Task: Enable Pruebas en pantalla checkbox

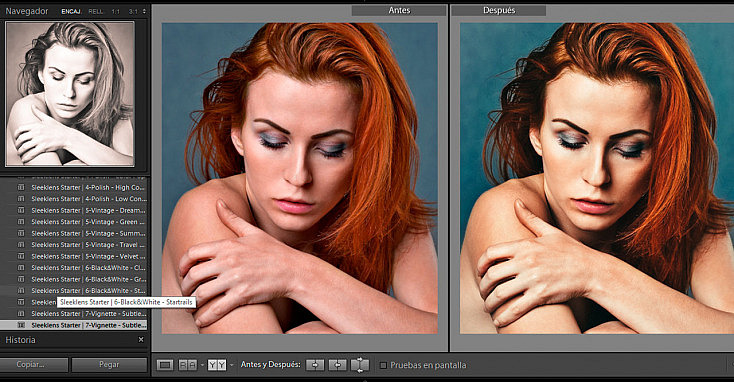Action: (x=383, y=365)
